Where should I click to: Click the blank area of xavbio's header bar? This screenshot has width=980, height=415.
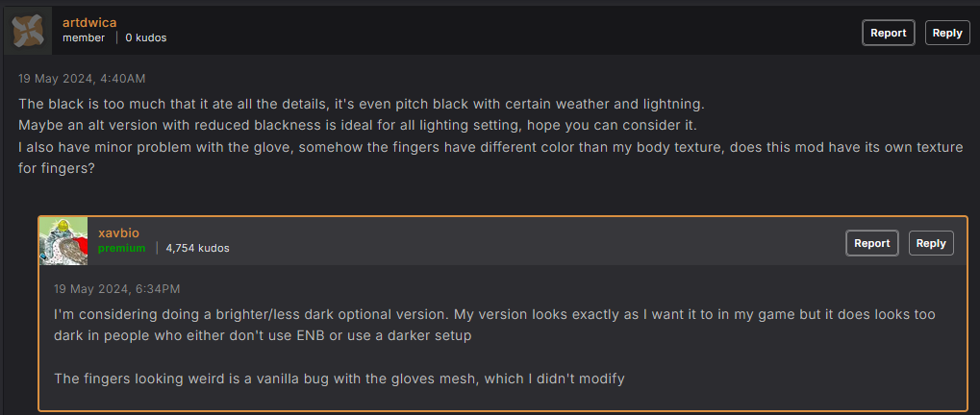click(x=531, y=241)
